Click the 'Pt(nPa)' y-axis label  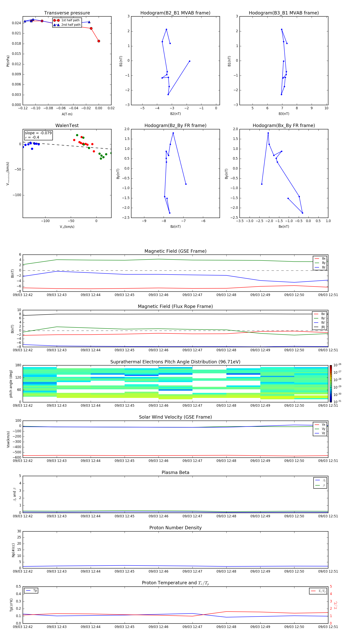[x=8, y=61]
